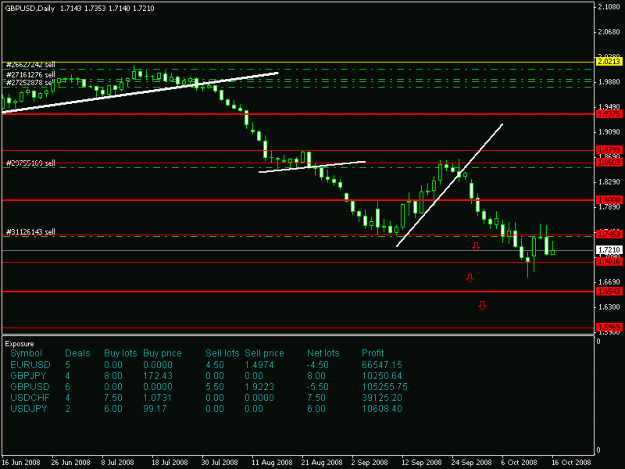This screenshot has width=625, height=469.
Task: Click the yellow 2.0213 price tag
Action: [x=609, y=61]
